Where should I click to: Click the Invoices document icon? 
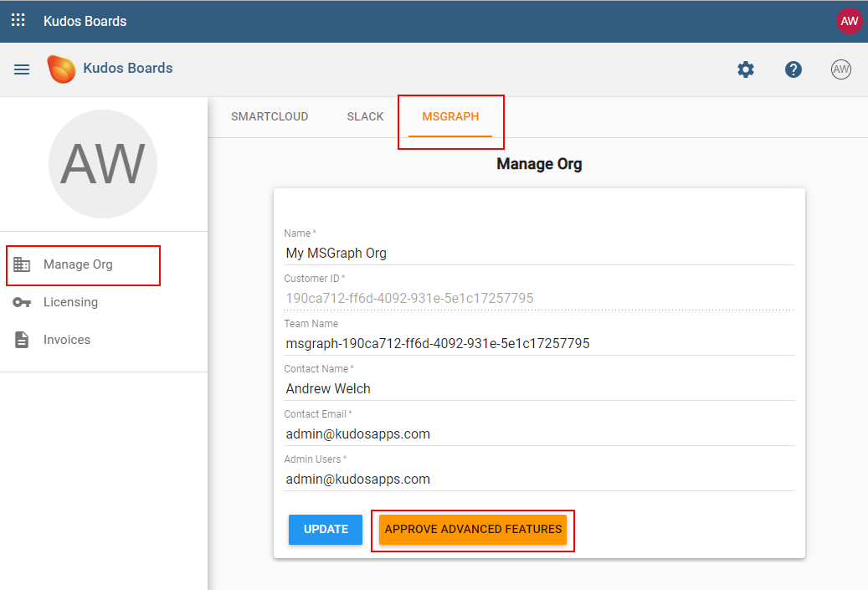[22, 339]
